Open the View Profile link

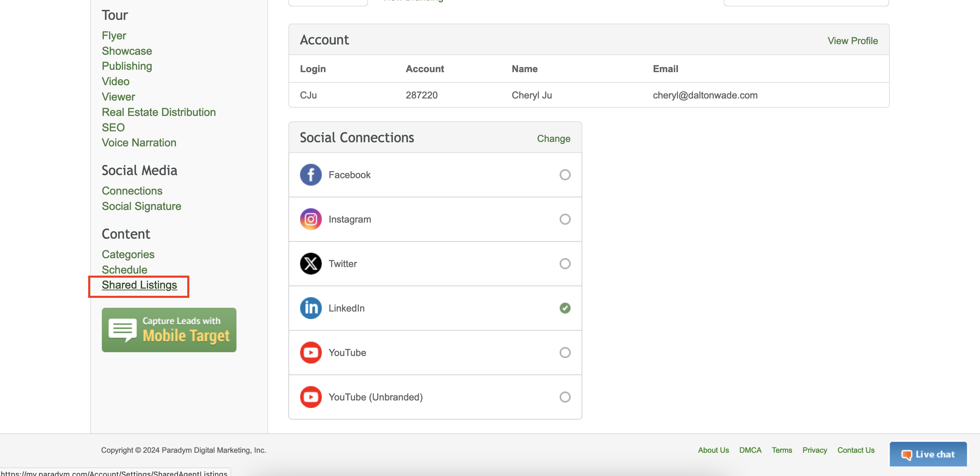852,41
